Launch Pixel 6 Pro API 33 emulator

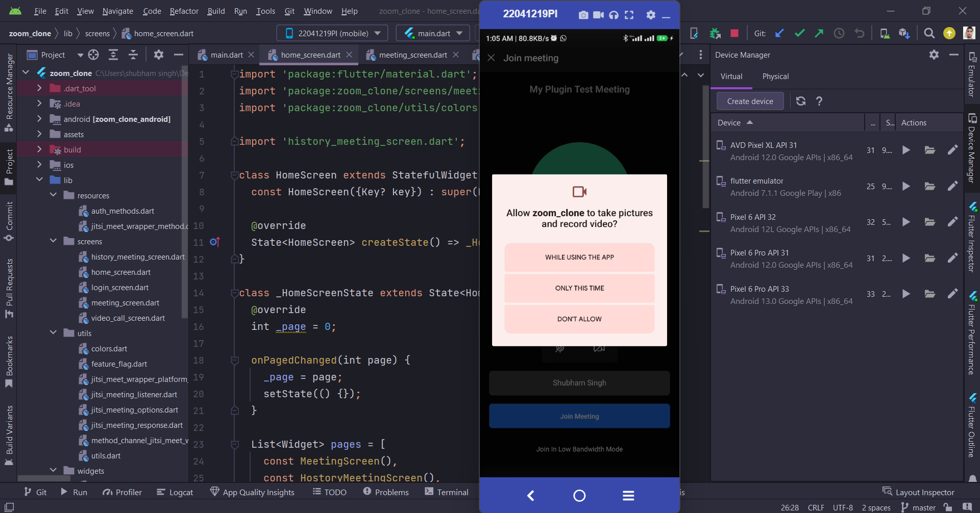coord(906,294)
